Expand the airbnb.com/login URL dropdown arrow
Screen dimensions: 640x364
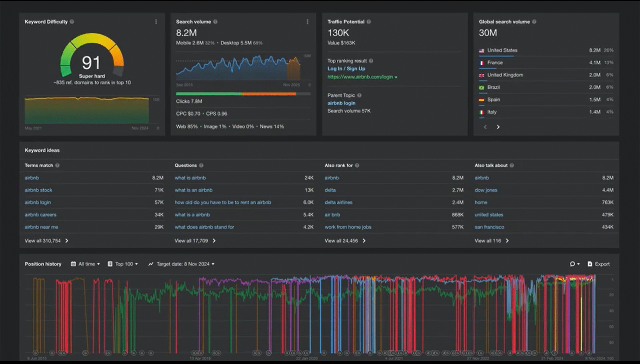pos(396,77)
